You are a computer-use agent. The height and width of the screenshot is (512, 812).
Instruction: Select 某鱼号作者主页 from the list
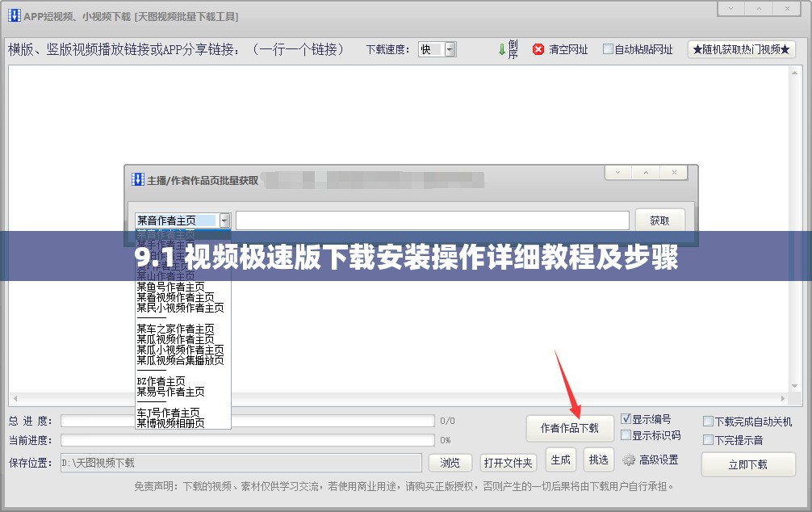(170, 287)
